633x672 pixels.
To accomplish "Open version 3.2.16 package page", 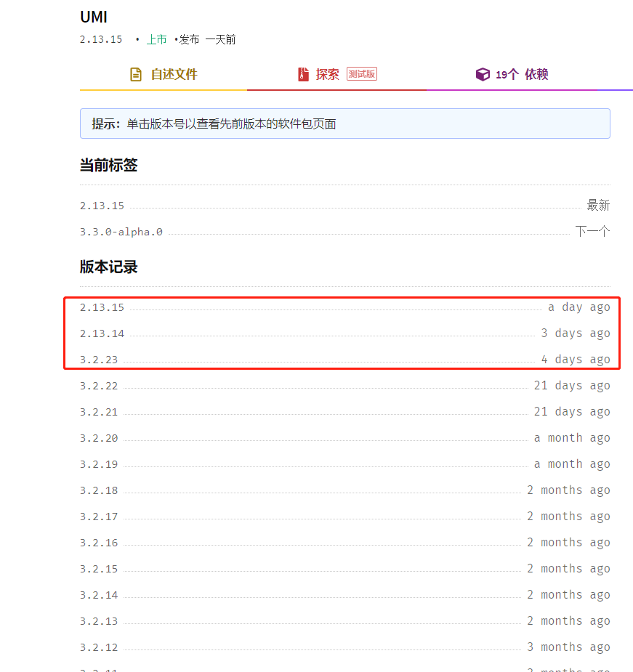I will pos(99,543).
